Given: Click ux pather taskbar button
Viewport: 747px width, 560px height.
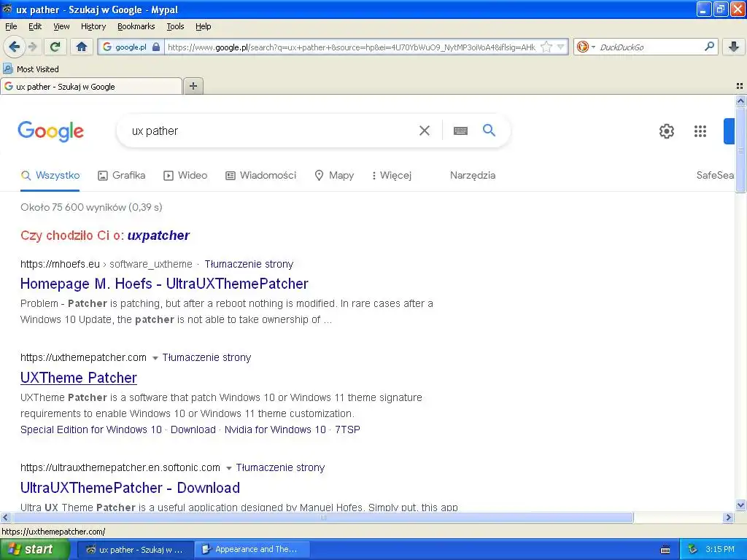Looking at the screenshot, I should point(136,549).
